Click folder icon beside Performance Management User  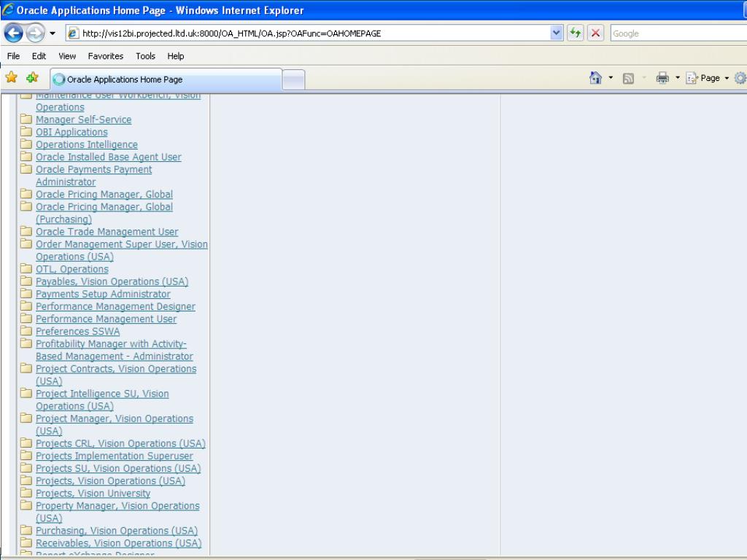point(26,318)
